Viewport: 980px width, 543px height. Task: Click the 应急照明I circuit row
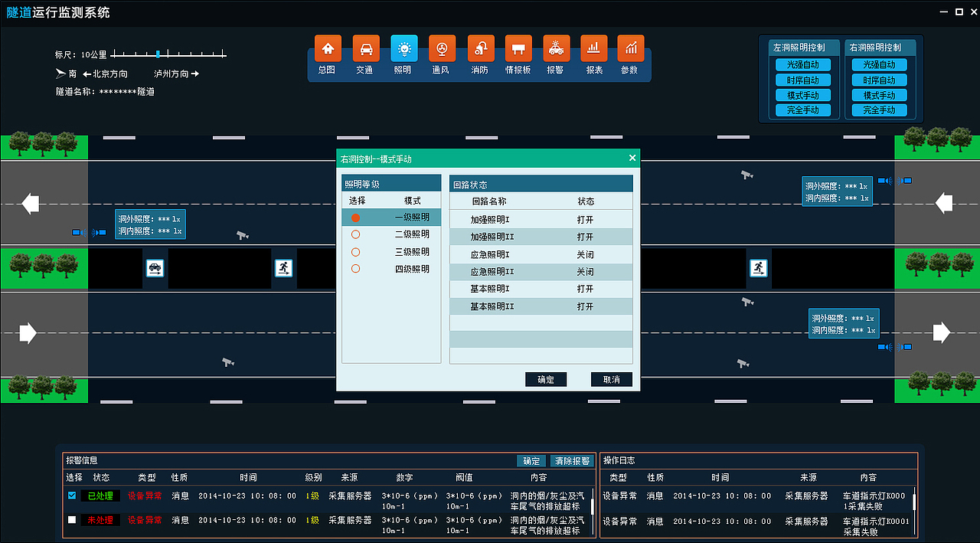[541, 254]
